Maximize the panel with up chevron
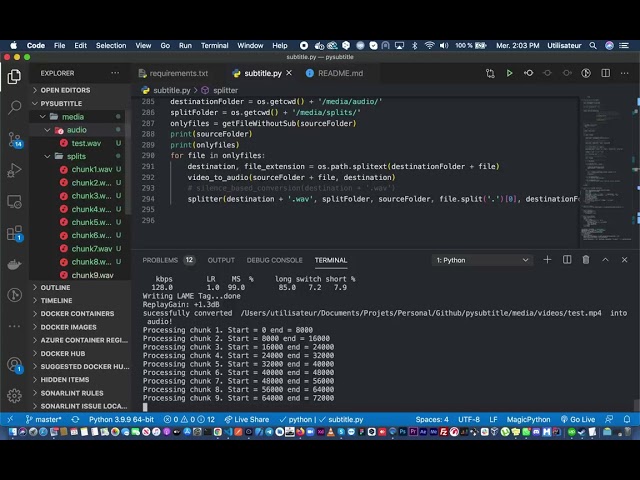Image resolution: width=640 pixels, height=480 pixels. [x=605, y=260]
